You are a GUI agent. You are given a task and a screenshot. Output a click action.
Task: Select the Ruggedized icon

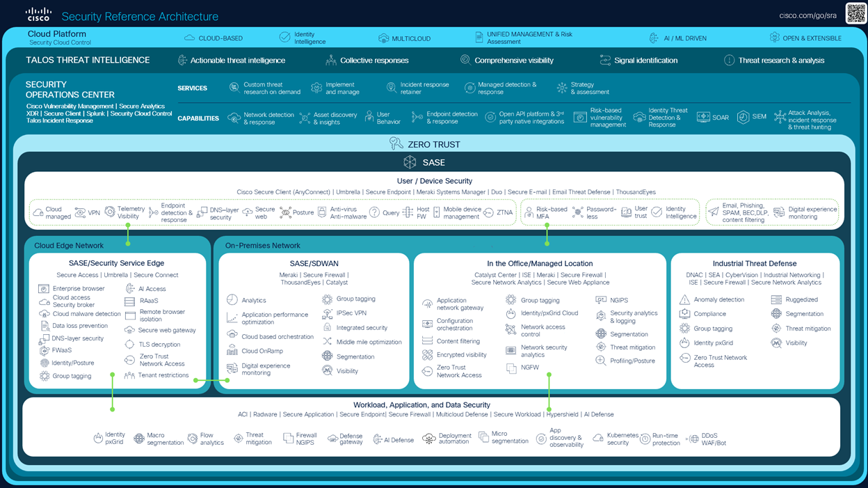click(x=776, y=300)
